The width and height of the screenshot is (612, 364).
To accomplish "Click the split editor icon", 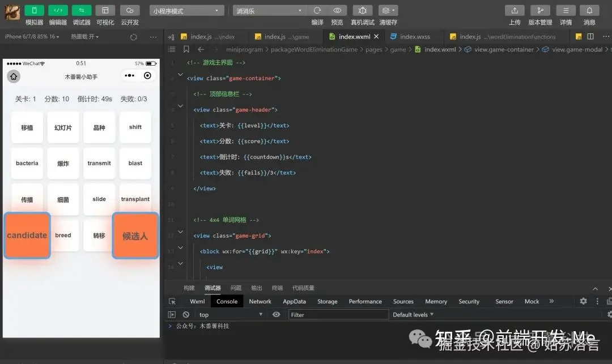I will 590,37.
